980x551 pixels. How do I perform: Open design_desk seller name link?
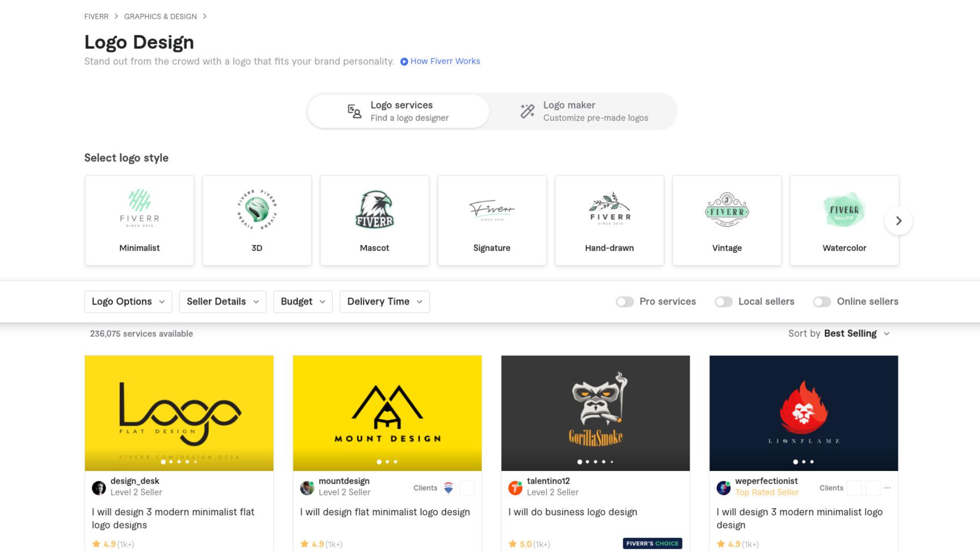(x=135, y=481)
